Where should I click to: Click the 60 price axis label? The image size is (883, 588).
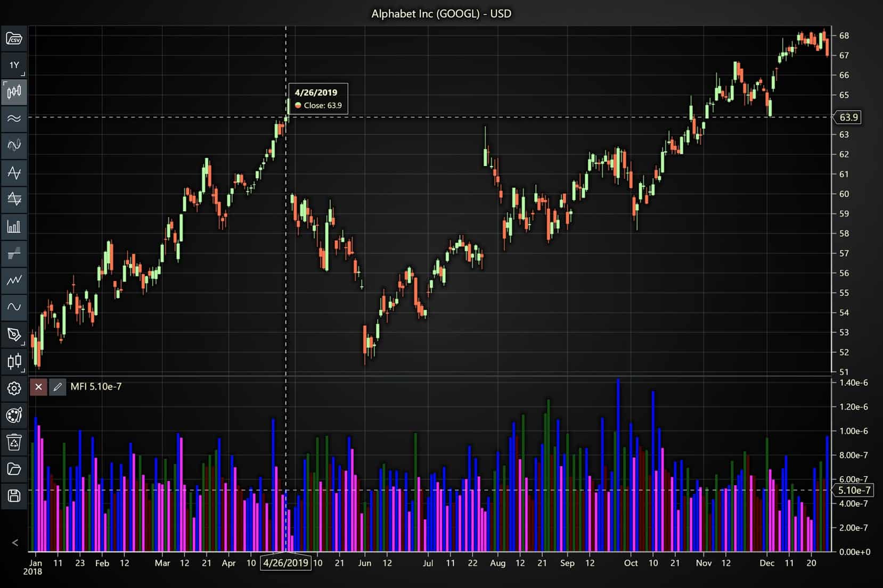click(x=844, y=194)
